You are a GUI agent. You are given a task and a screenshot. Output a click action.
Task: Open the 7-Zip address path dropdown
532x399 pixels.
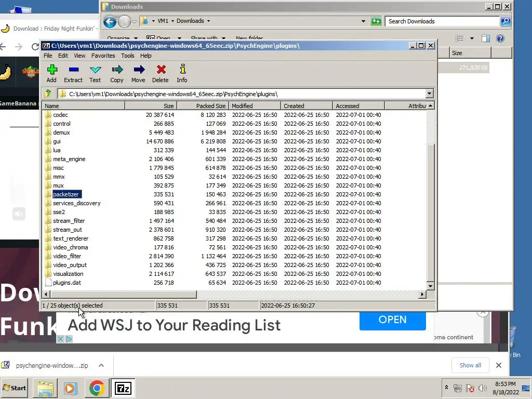point(429,94)
